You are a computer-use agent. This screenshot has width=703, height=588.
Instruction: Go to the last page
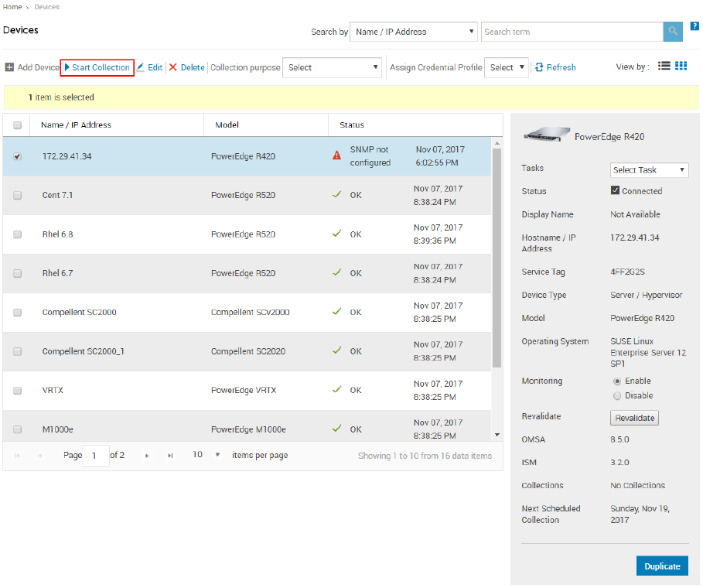pos(170,456)
